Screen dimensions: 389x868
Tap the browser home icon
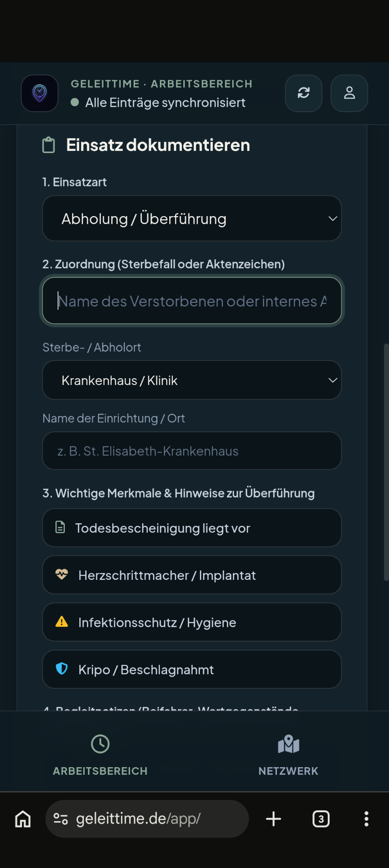pos(23,819)
